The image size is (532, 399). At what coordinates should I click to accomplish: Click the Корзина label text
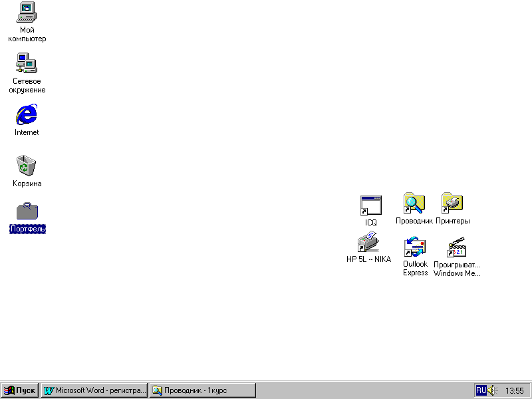[x=27, y=184]
